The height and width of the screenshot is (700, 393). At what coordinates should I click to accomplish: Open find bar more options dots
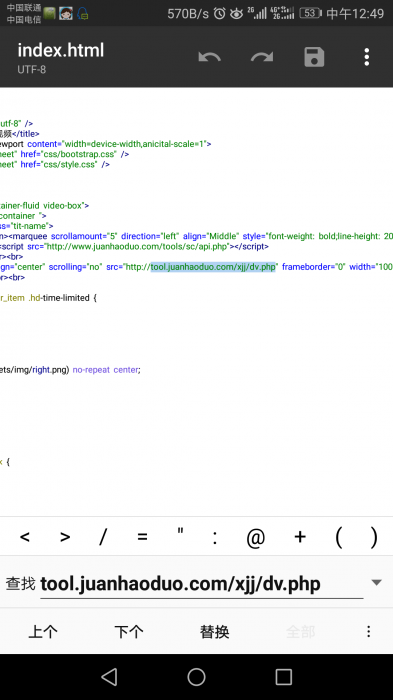(x=368, y=631)
